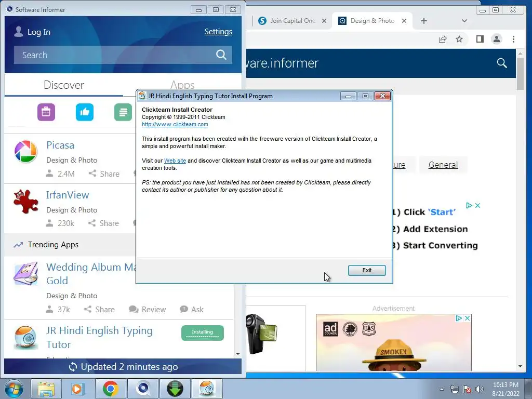532x399 pixels.
Task: Open the General category link on the web page
Action: tap(443, 165)
